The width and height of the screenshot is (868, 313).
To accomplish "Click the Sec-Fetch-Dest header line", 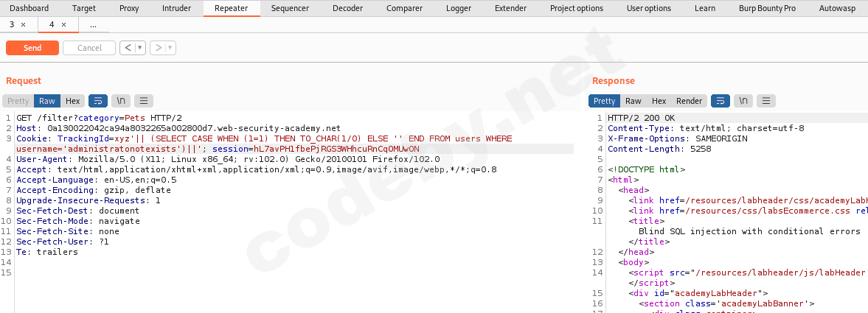I will (78, 211).
